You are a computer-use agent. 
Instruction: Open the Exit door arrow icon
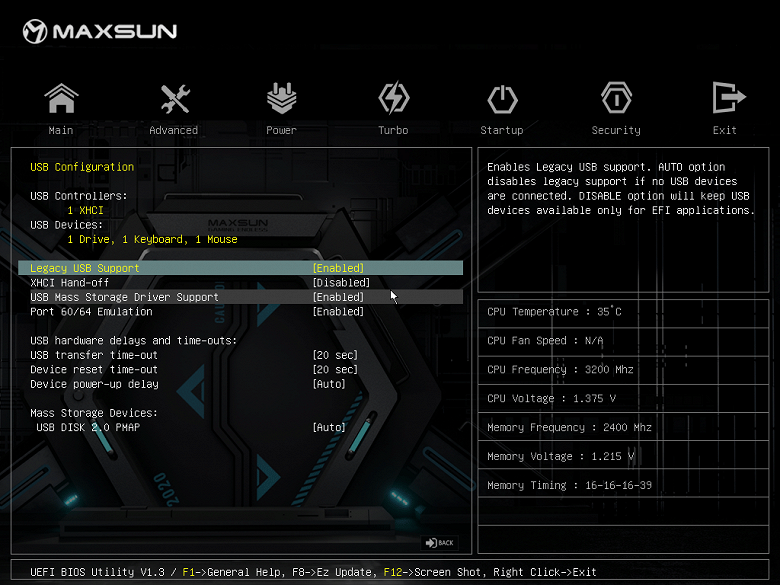pyautogui.click(x=729, y=98)
